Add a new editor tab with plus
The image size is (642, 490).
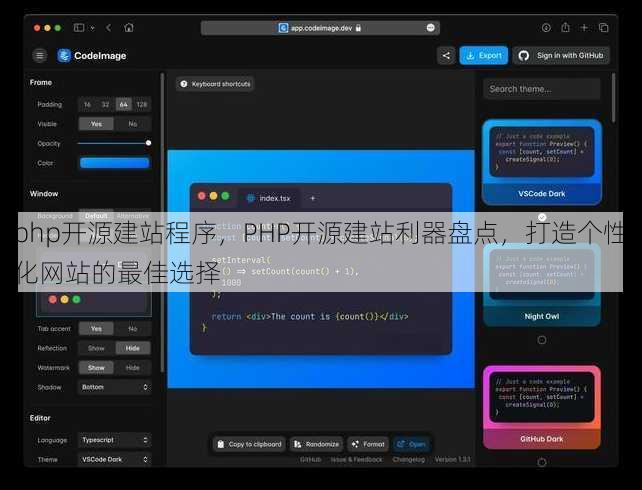[x=312, y=198]
